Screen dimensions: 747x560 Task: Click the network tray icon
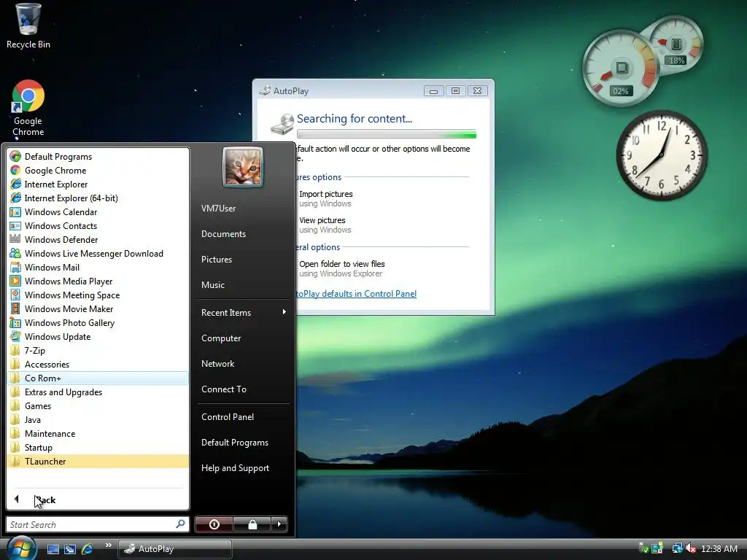(677, 548)
